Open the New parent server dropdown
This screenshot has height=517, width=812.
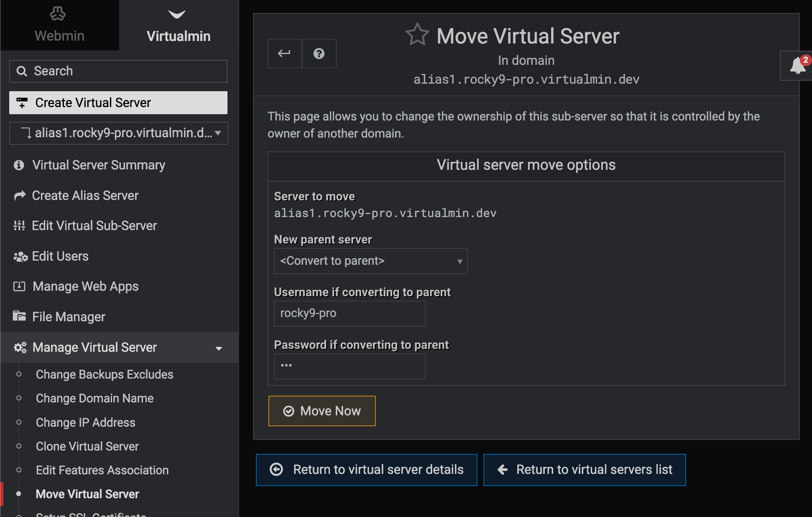(x=370, y=261)
